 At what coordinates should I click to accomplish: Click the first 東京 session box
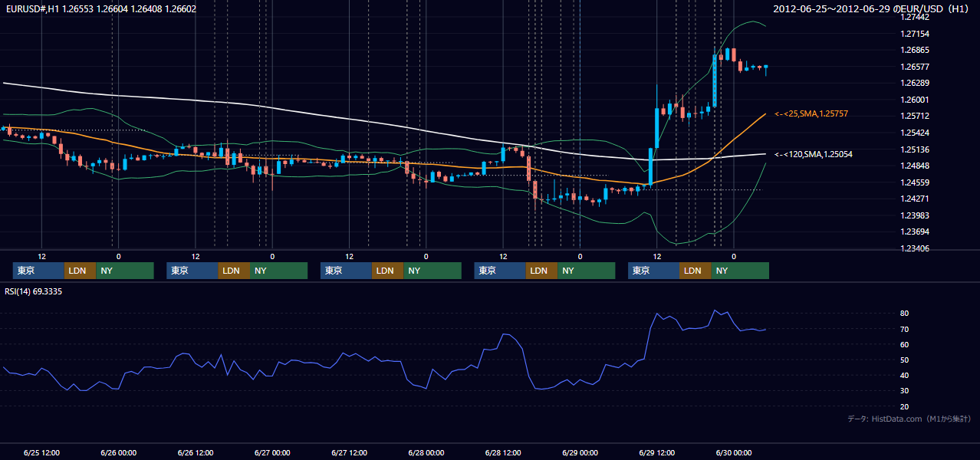tap(38, 271)
